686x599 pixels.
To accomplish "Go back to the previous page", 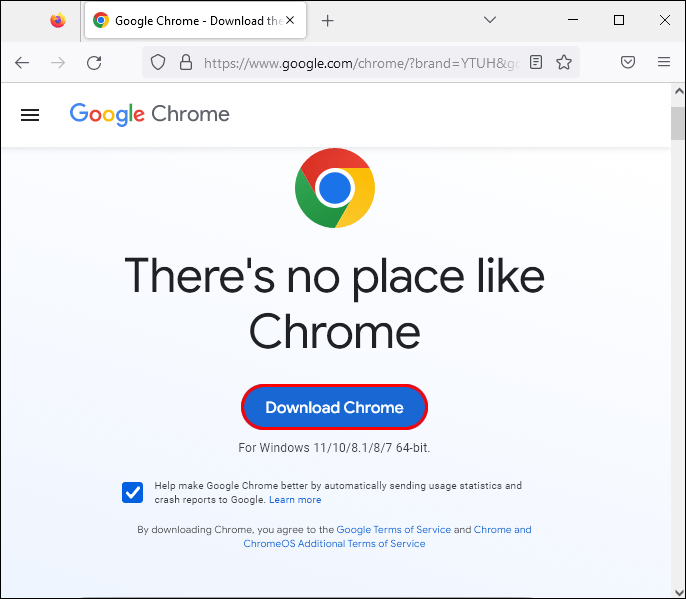I will 22,63.
